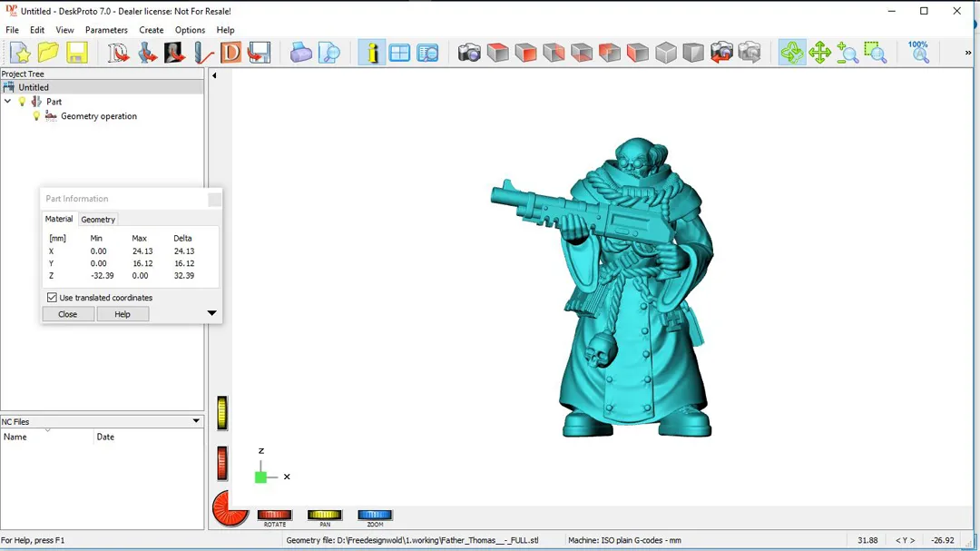Toggle the lightbulb next to Part

click(x=22, y=102)
